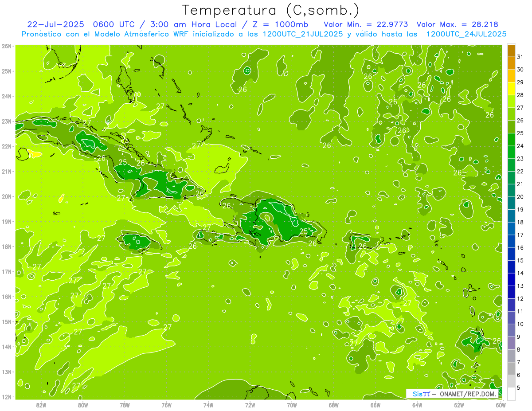The width and height of the screenshot is (532, 411).
Task: Click the gray legend swatch between 6 and 7
Action: pos(511,368)
